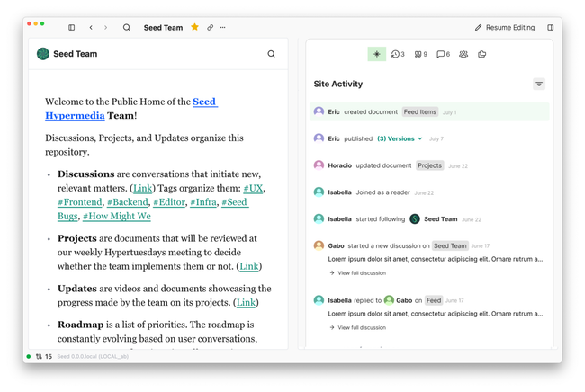The height and width of the screenshot is (392, 585).
Task: Expand the (3) Versions dropdown
Action: 400,139
